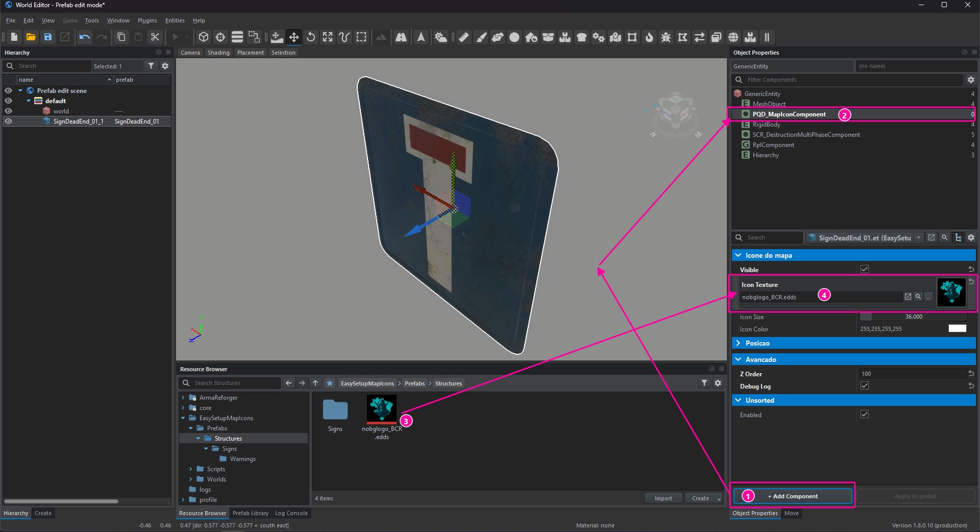Switch to the Log Console tab

[x=291, y=513]
